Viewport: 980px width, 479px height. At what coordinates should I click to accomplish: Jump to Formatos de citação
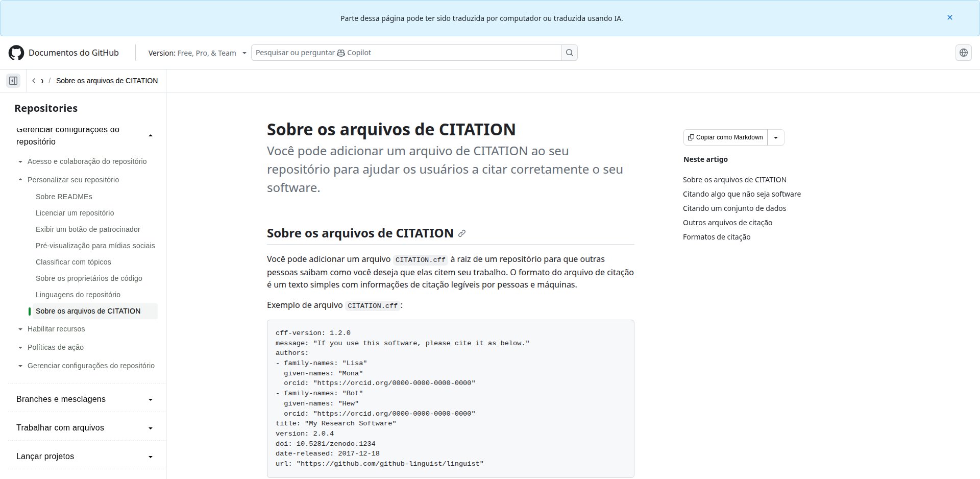717,237
